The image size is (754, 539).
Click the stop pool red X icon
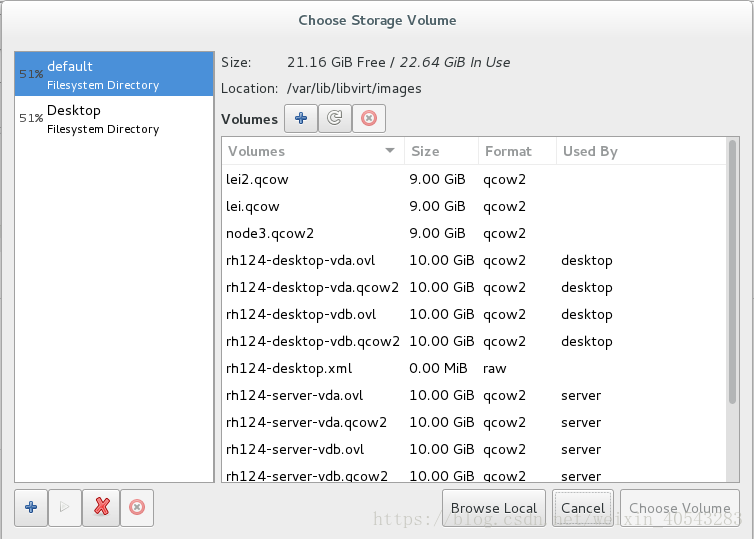(x=101, y=507)
